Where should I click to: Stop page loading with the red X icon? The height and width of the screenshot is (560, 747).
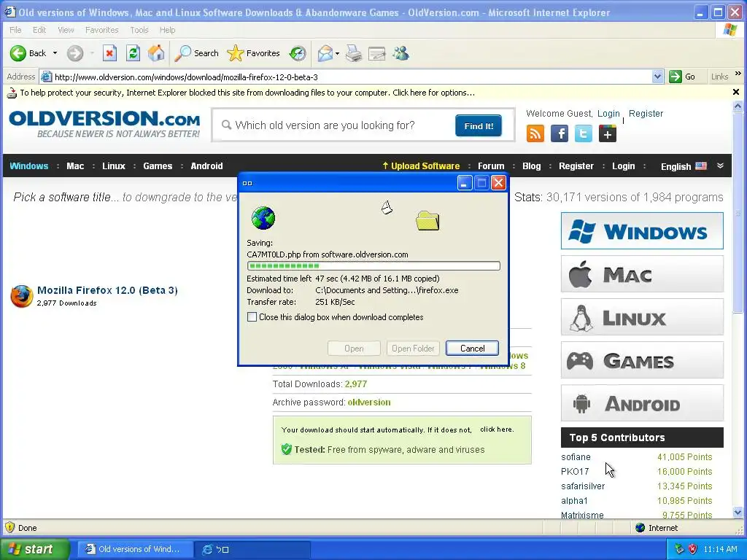pos(109,53)
